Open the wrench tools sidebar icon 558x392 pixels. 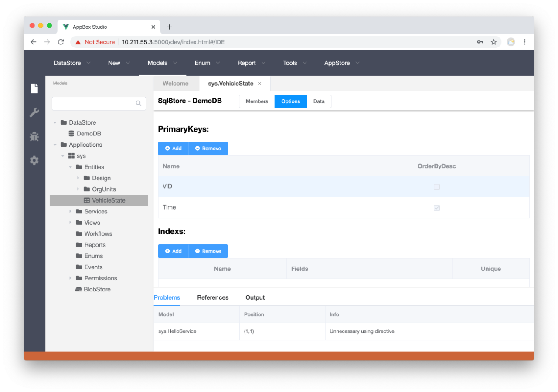tap(34, 113)
